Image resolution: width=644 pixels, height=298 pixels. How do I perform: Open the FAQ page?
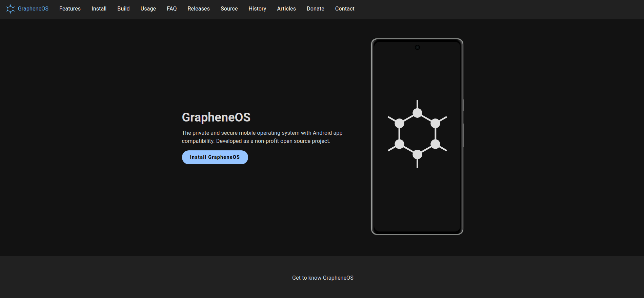coord(172,9)
